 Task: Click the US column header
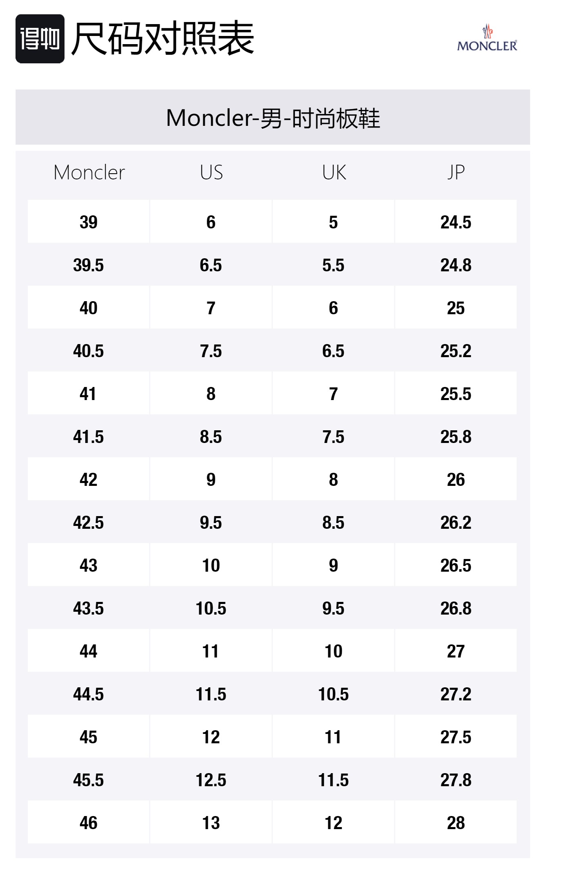pos(211,172)
